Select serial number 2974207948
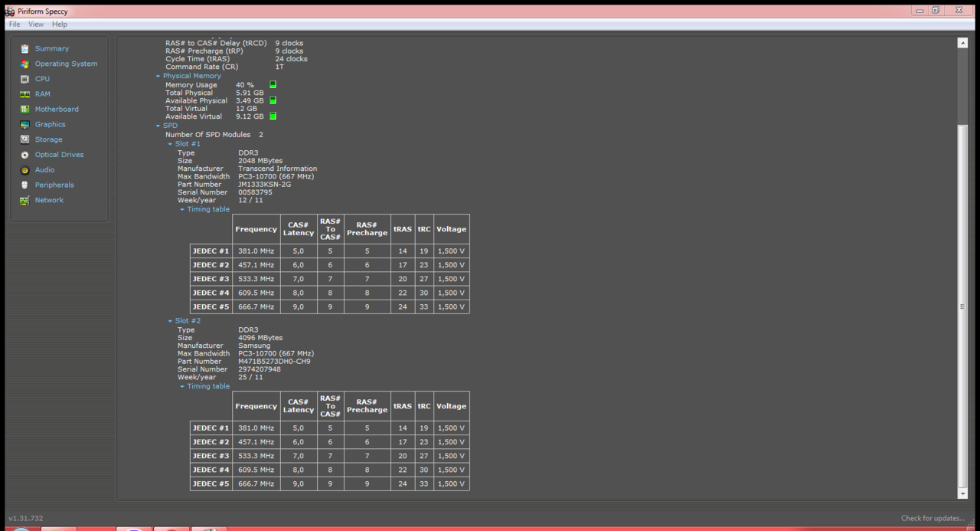 pos(260,369)
